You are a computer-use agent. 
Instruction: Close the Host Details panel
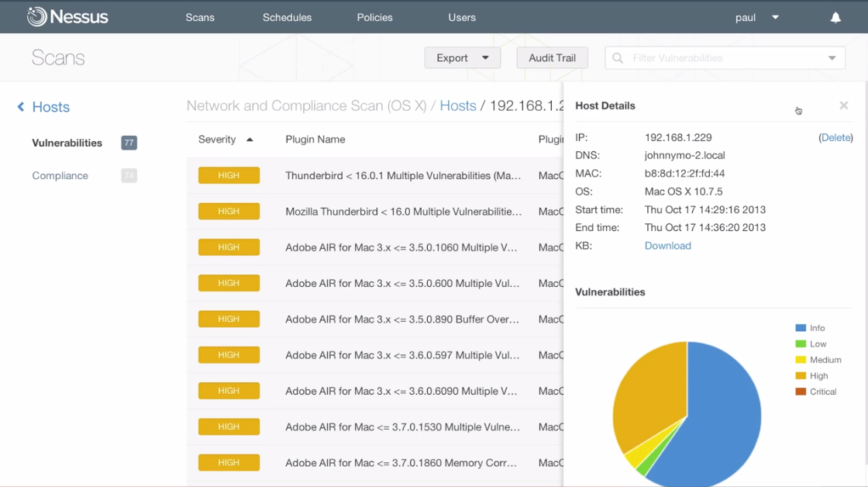(844, 105)
